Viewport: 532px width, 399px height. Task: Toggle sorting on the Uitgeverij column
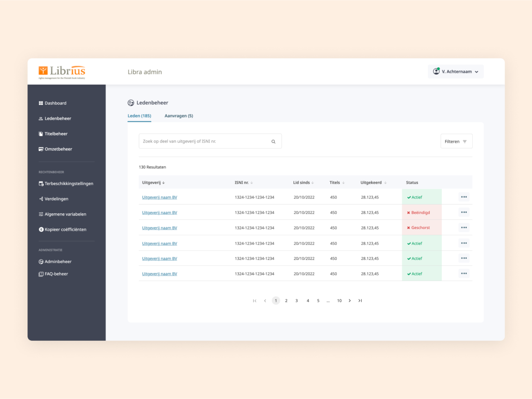[153, 182]
